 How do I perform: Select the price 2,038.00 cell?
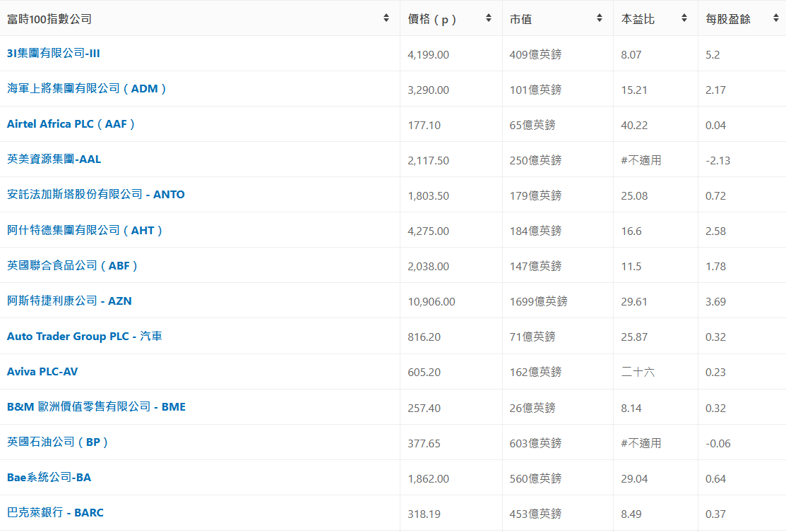[428, 267]
